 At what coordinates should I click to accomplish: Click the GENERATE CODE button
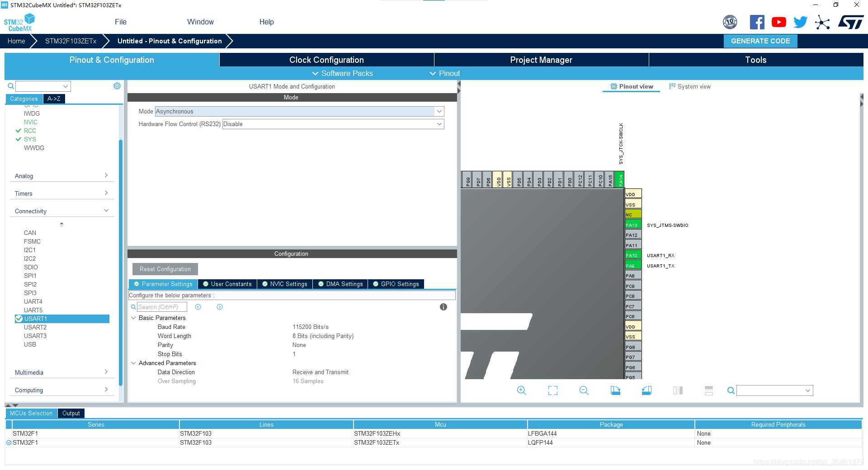(760, 41)
